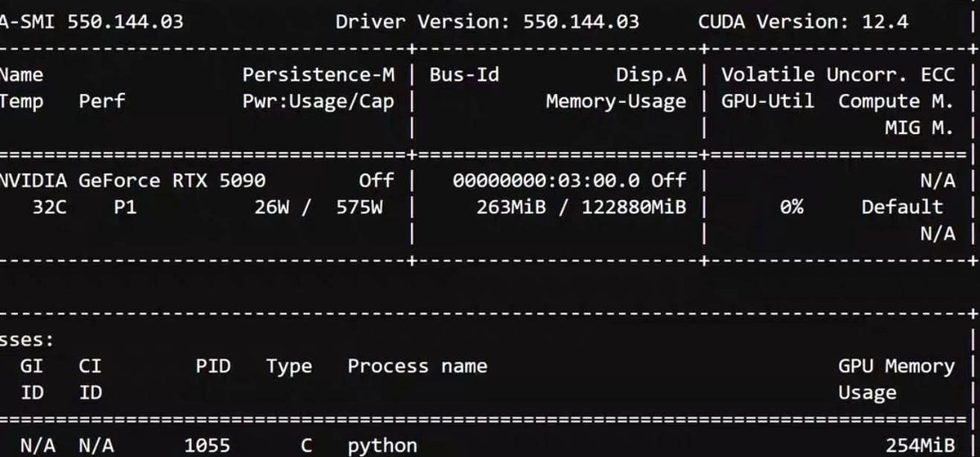Screen dimensions: 980x457
Task: Click the NVIDIA GeForce RTX 5090 name
Action: pyautogui.click(x=132, y=180)
